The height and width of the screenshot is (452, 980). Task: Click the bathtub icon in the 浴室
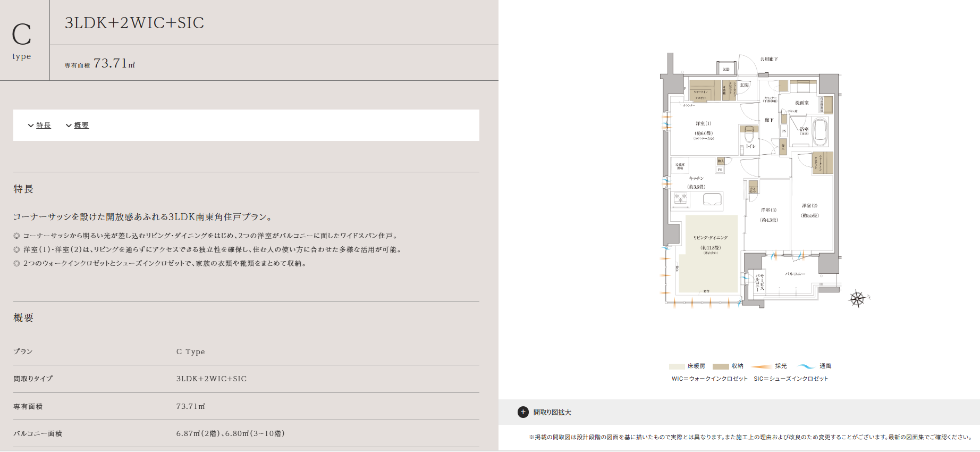pyautogui.click(x=820, y=131)
